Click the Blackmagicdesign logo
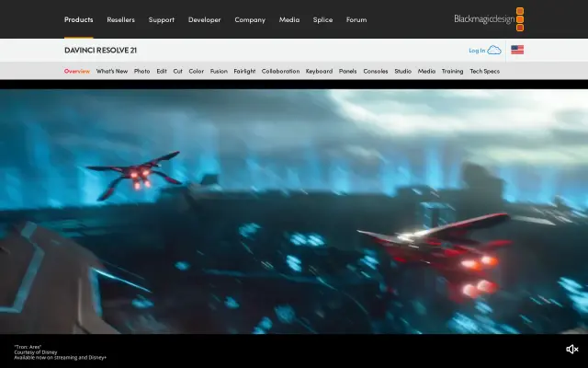 (489, 19)
